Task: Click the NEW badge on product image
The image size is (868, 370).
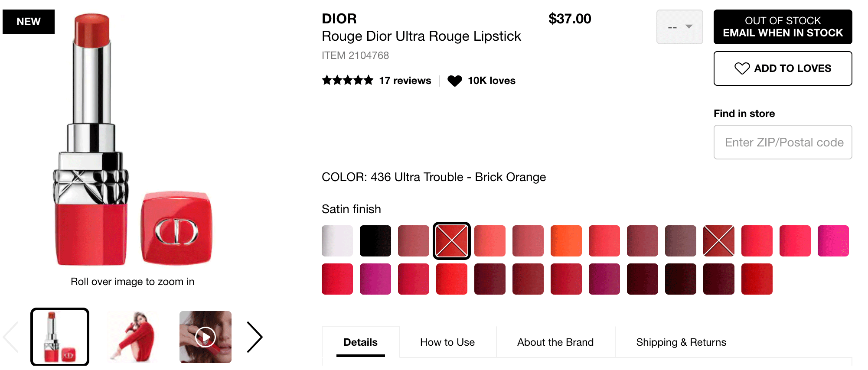Action: point(29,22)
